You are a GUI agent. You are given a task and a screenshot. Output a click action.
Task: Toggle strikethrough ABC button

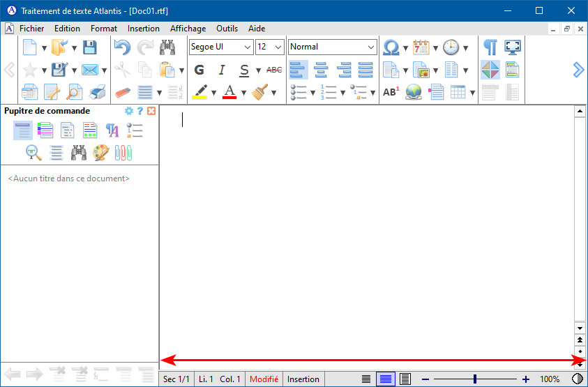click(274, 70)
